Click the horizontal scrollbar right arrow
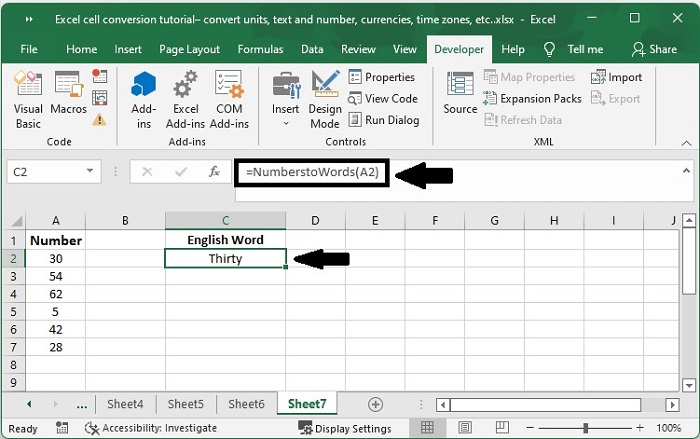This screenshot has height=439, width=700. click(672, 405)
